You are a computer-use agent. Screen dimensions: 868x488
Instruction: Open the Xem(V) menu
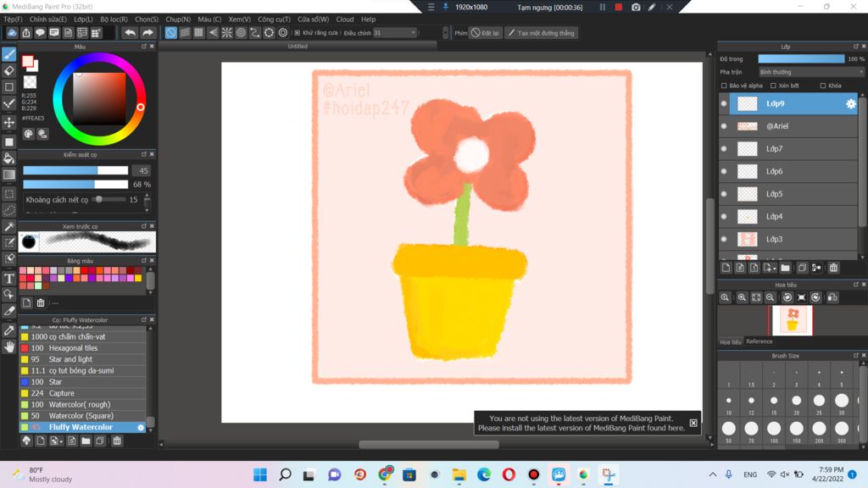pos(240,19)
